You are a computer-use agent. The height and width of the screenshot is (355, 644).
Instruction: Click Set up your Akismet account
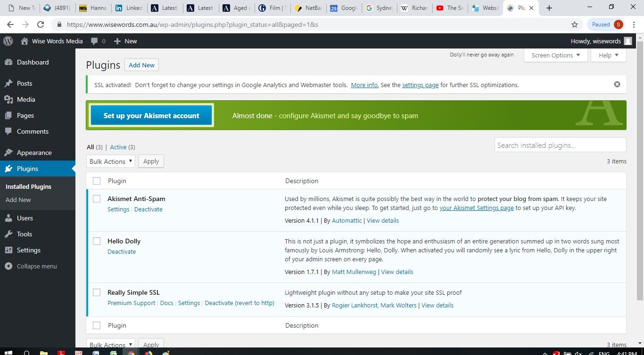click(151, 115)
